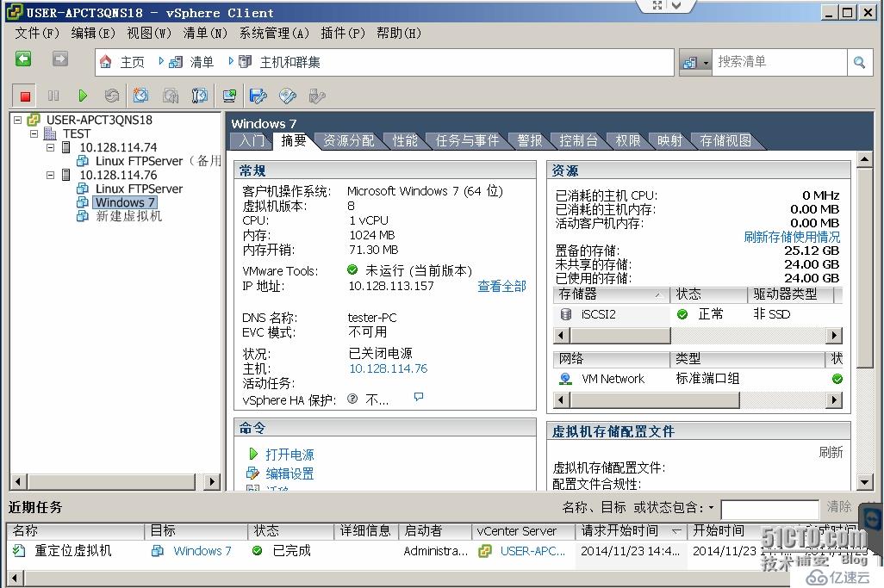The height and width of the screenshot is (588, 884).
Task: Open the 视图(W) menu
Action: (x=149, y=34)
